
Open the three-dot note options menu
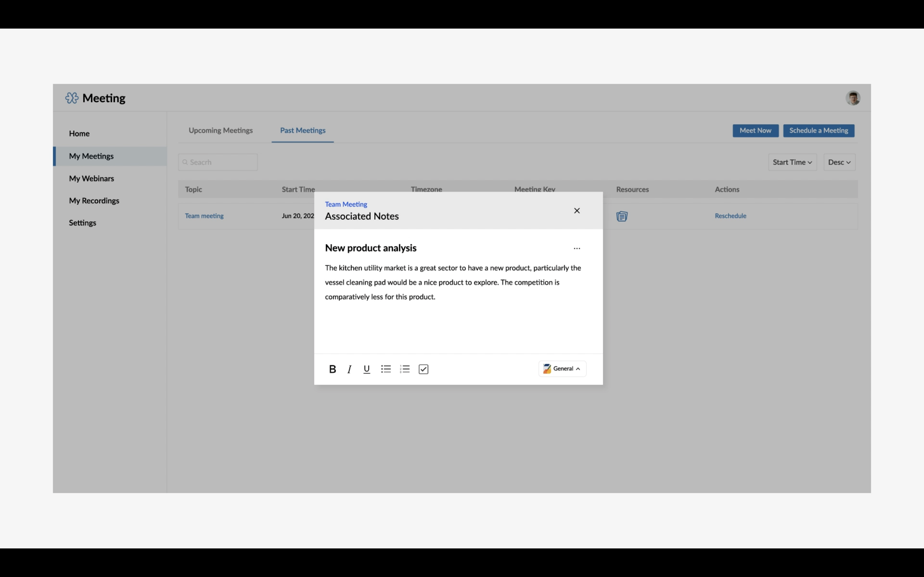click(577, 248)
